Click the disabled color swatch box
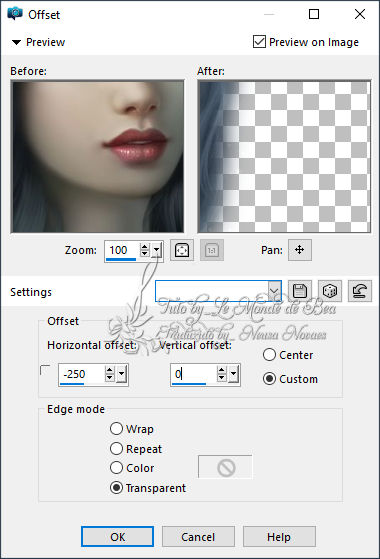Viewport: 380px width, 559px height. [x=225, y=467]
